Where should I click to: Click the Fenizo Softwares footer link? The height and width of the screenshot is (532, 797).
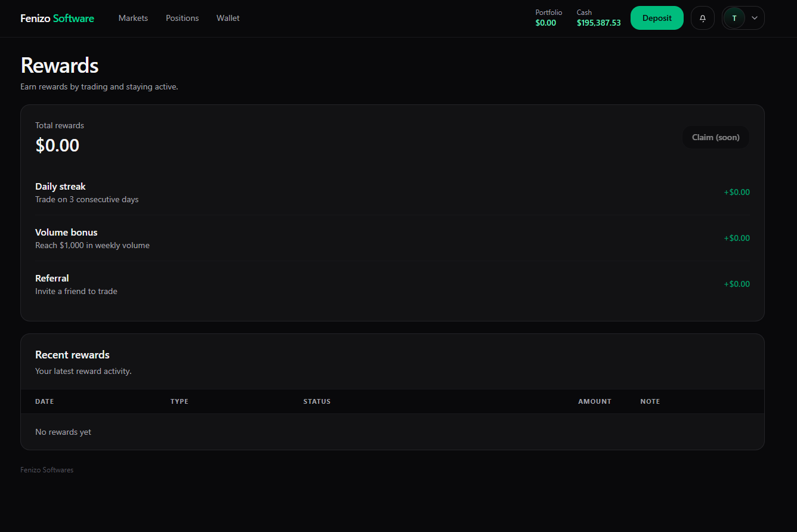click(47, 469)
